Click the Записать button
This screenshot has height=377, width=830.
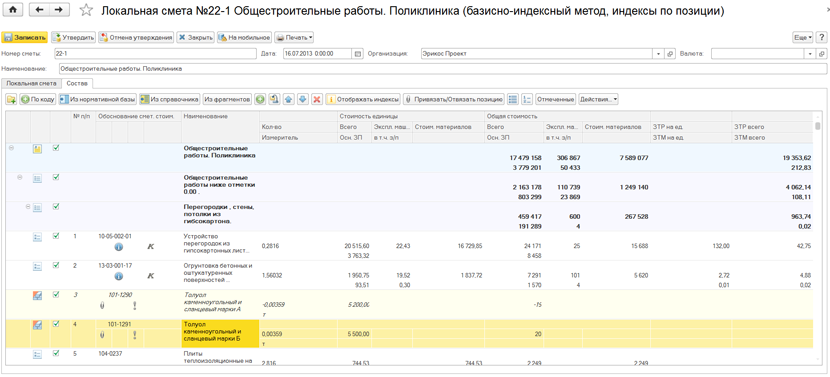25,38
